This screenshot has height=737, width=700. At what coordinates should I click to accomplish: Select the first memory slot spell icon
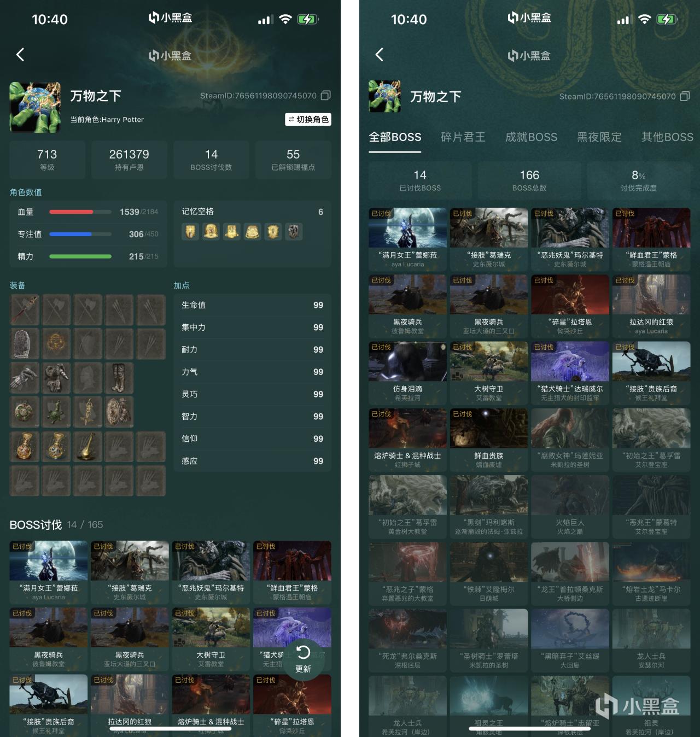point(190,232)
